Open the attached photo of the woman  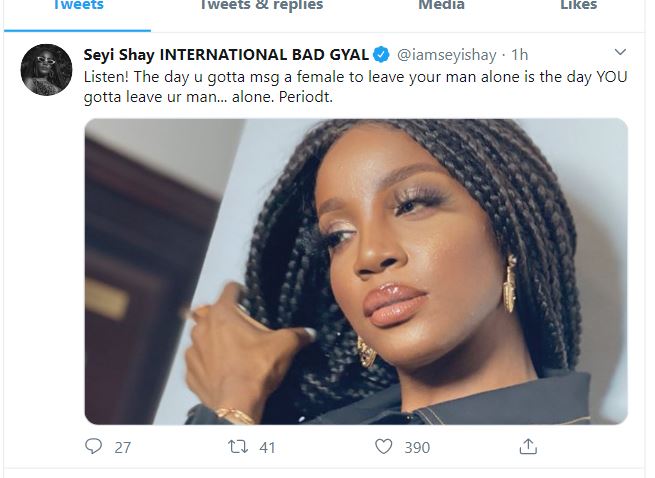(x=356, y=271)
